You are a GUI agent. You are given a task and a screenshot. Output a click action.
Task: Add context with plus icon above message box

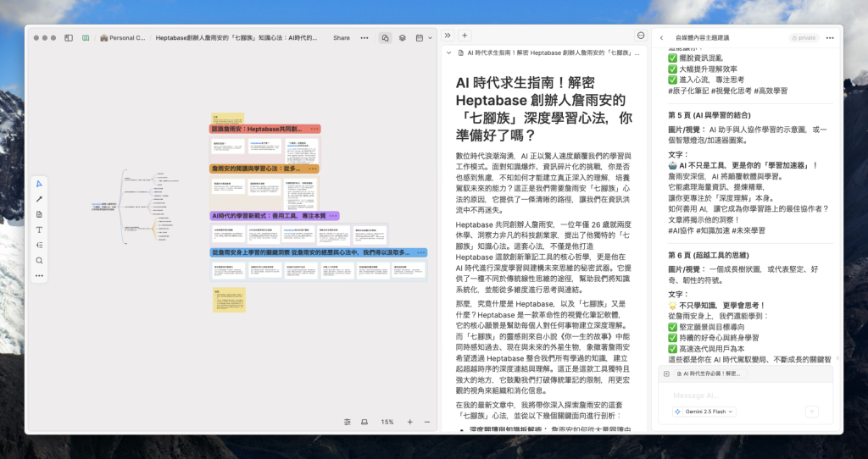tap(666, 373)
